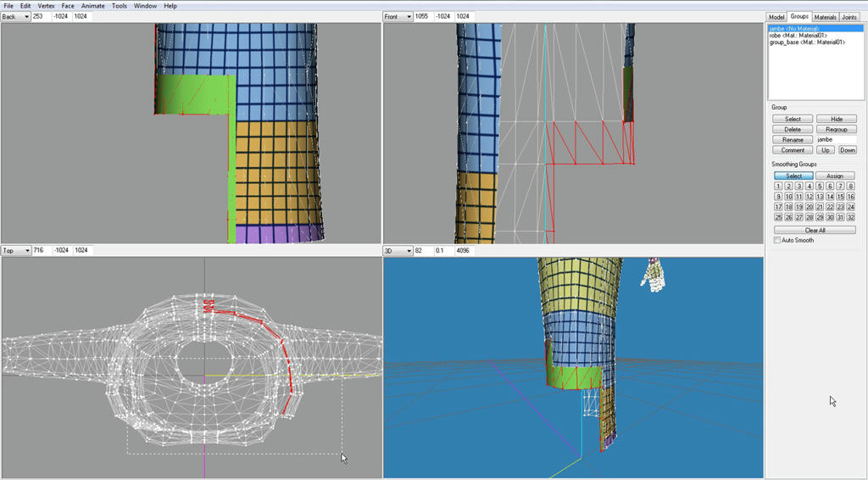Click the green face in Back viewport

[194, 95]
